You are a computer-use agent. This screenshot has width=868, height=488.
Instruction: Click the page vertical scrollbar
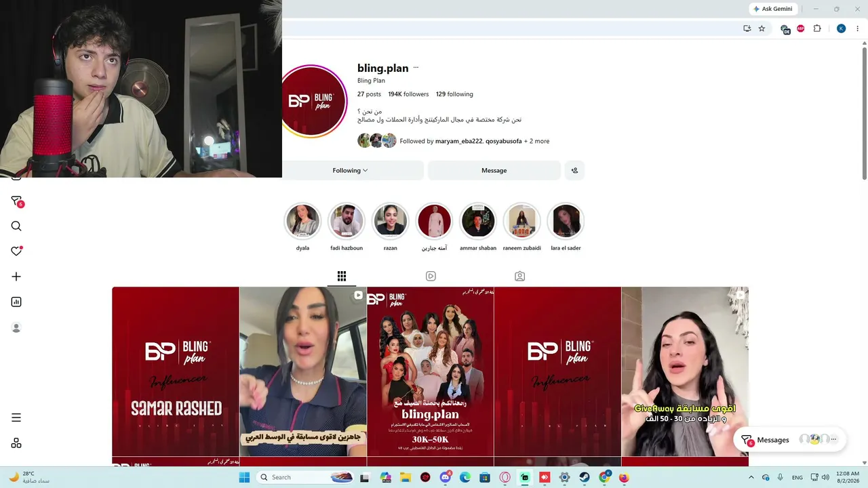click(865, 114)
